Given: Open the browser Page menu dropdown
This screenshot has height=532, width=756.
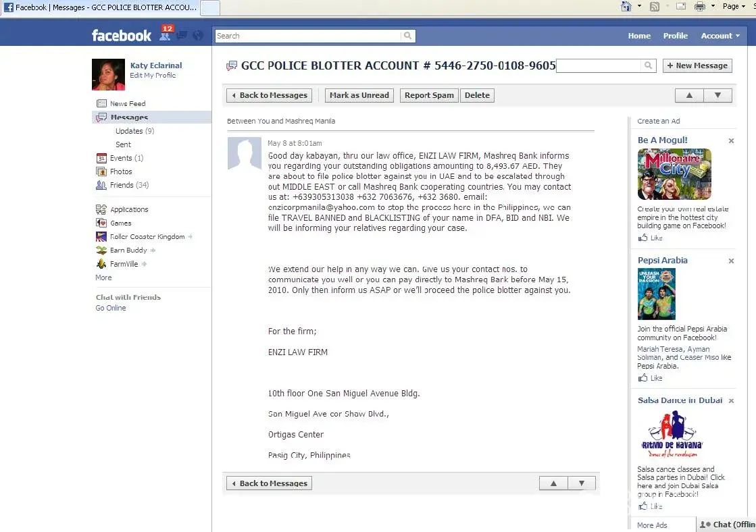Looking at the screenshot, I should coord(734,6).
